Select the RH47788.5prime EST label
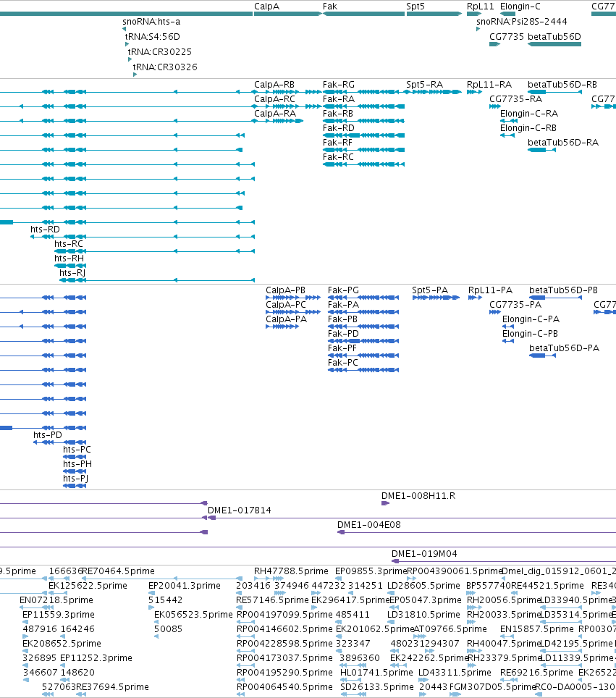This screenshot has width=616, height=698. click(x=291, y=571)
